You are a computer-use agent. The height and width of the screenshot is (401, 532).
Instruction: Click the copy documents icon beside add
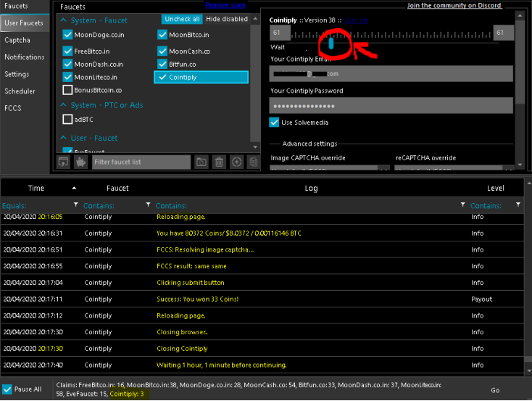(x=253, y=162)
